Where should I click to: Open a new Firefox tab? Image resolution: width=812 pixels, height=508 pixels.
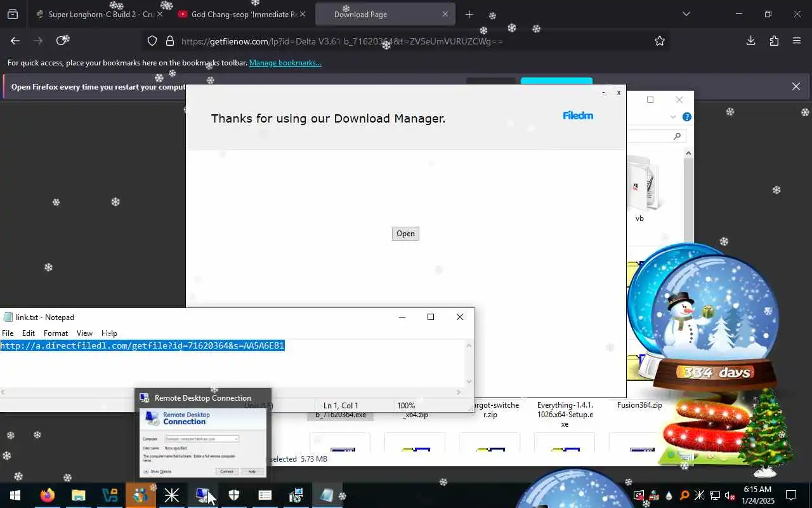point(469,14)
